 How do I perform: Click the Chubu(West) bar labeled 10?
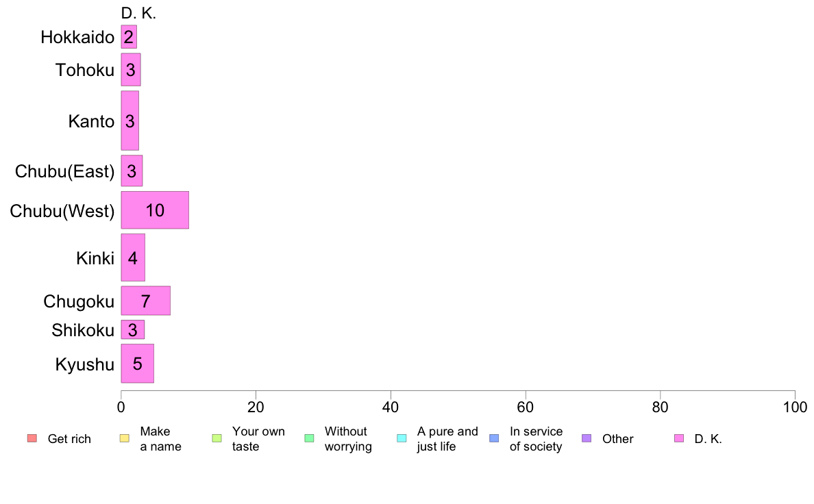pyautogui.click(x=155, y=210)
